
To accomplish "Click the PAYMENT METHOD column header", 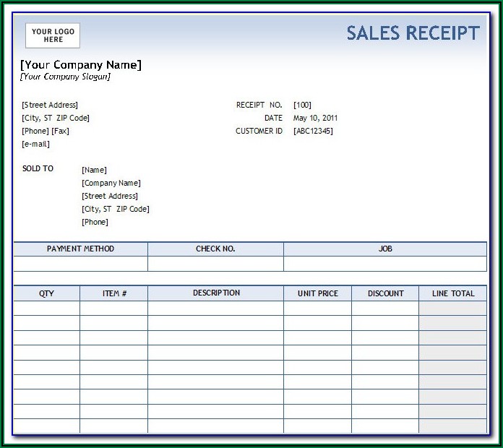I will coord(80,249).
